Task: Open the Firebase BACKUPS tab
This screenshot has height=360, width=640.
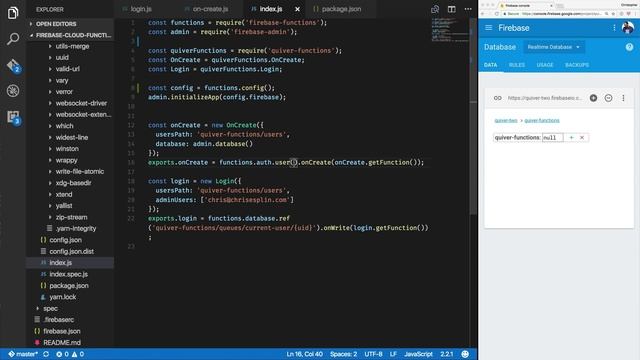Action: coord(577,65)
